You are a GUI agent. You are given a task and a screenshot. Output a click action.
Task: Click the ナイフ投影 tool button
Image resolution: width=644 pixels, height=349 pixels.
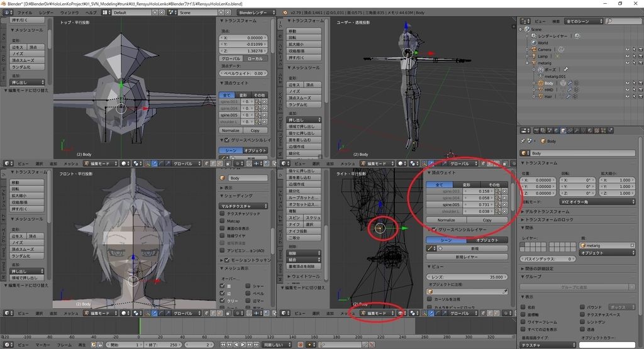pos(297,231)
